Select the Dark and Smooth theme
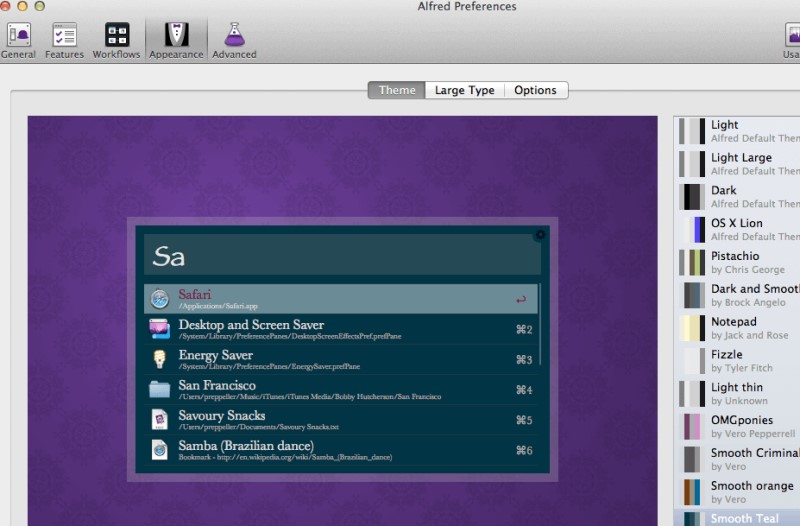This screenshot has height=526, width=800. point(737,295)
